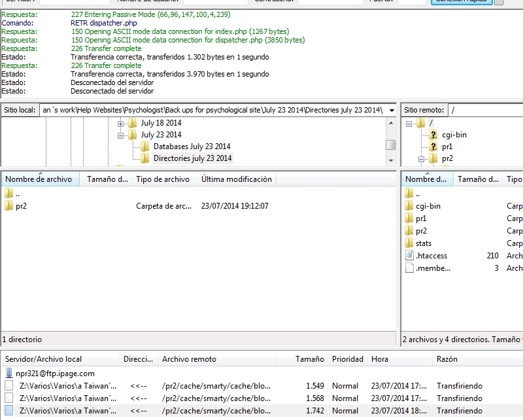This screenshot has width=523, height=420.
Task: Click the cgi-bin folder icon in remote file list
Action: coord(409,205)
